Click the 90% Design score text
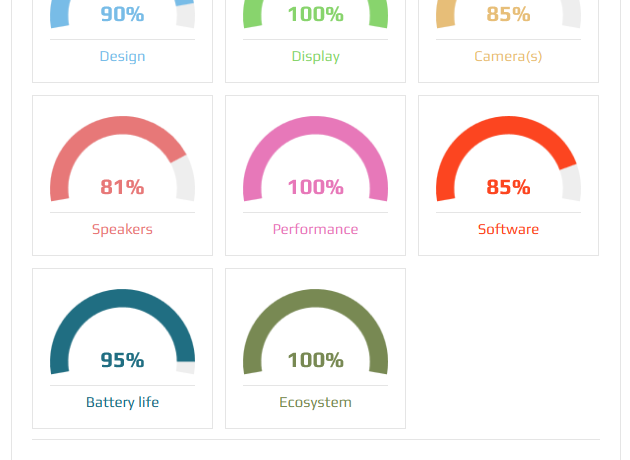 click(122, 14)
